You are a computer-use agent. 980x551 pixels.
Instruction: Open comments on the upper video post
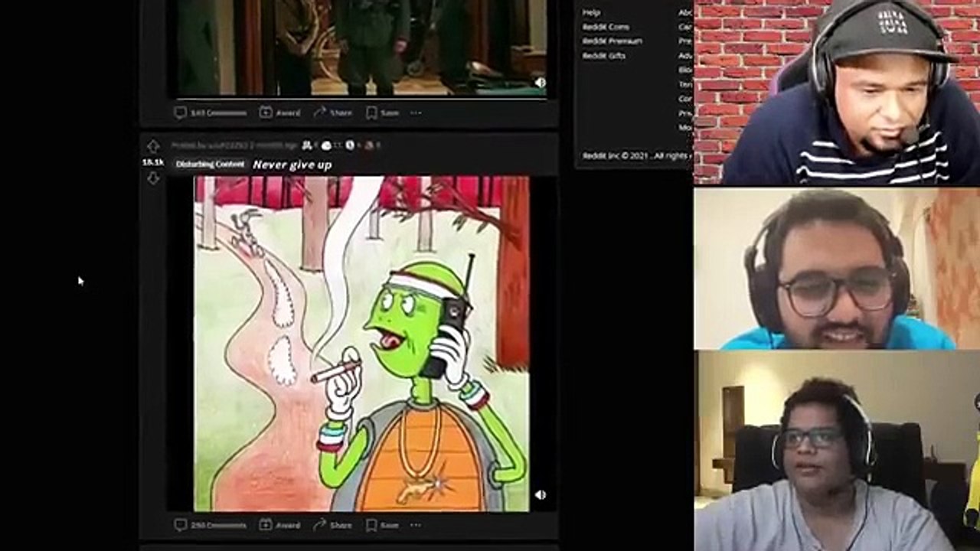coord(211,112)
